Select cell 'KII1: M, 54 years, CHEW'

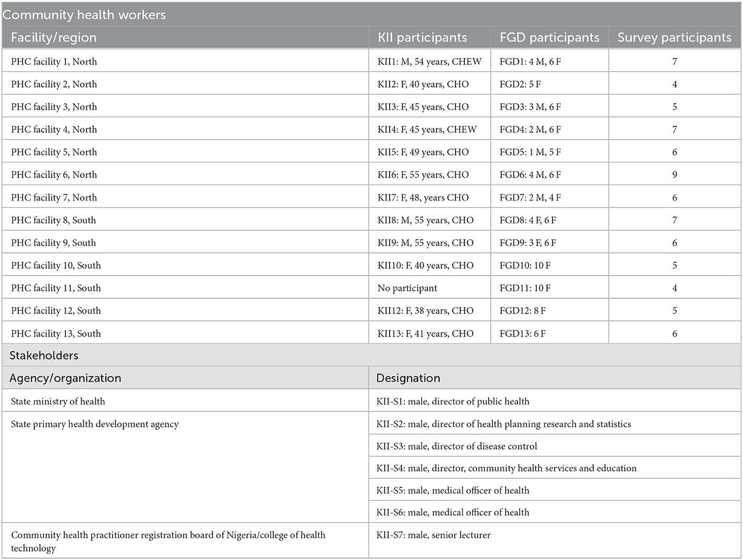[429, 62]
